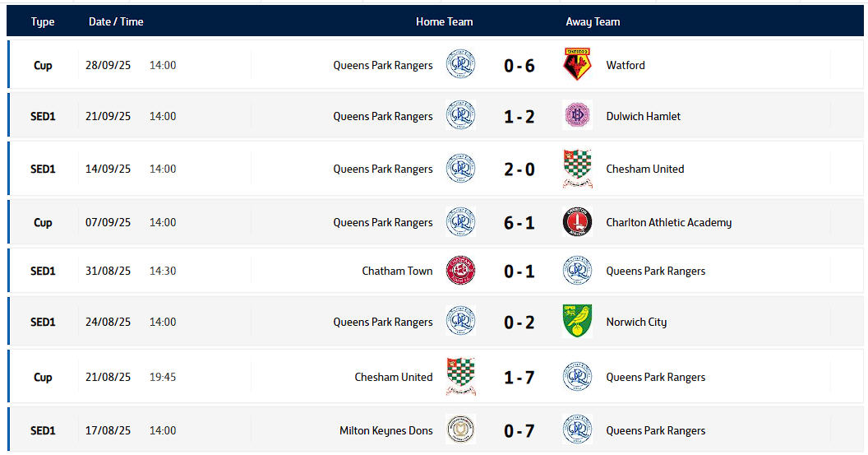Click Chesham United crest in 14/09/25 row
Image resolution: width=868 pixels, height=455 pixels.
click(577, 169)
